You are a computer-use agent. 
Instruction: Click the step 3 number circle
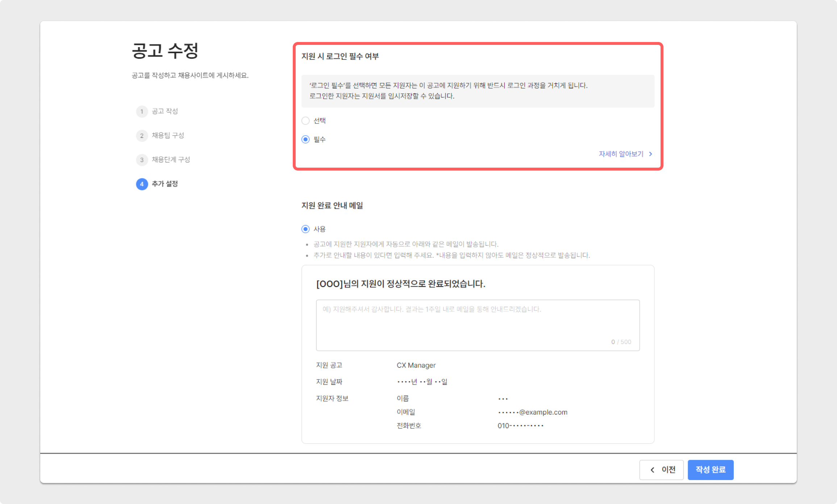(142, 160)
